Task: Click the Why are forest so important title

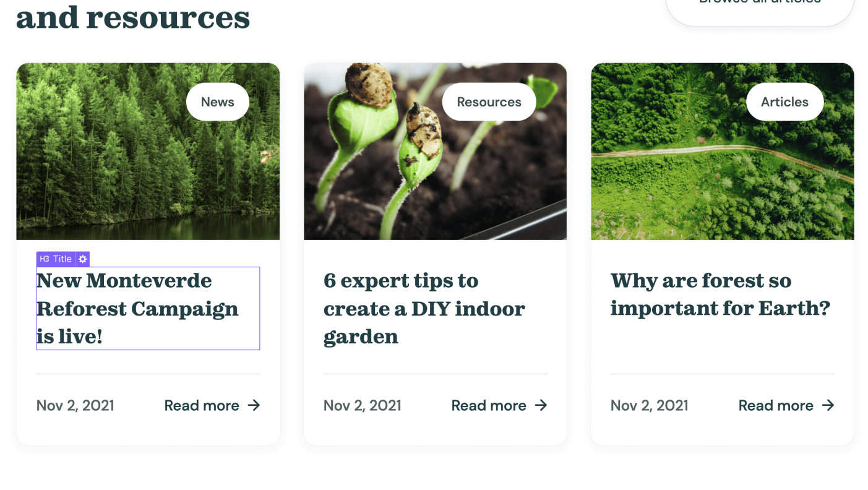Action: tap(720, 294)
